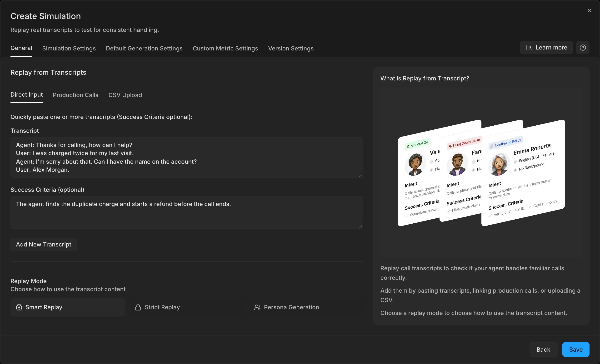
Task: Click the Filing Death Claim tag
Action: click(464, 143)
